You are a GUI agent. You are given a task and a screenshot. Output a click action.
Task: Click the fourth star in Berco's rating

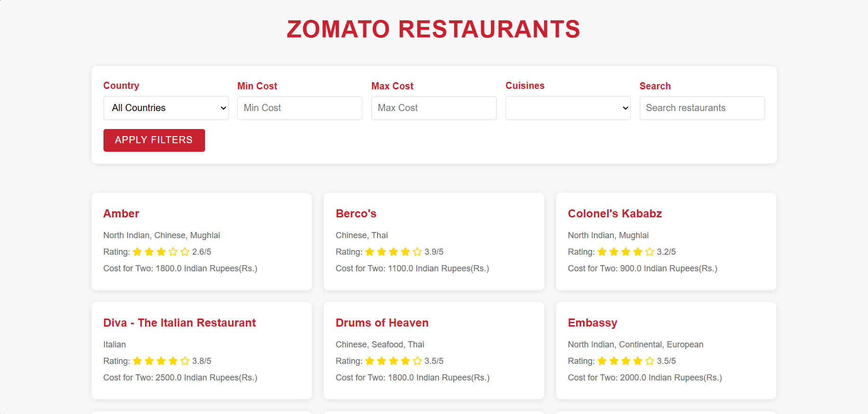coord(405,252)
